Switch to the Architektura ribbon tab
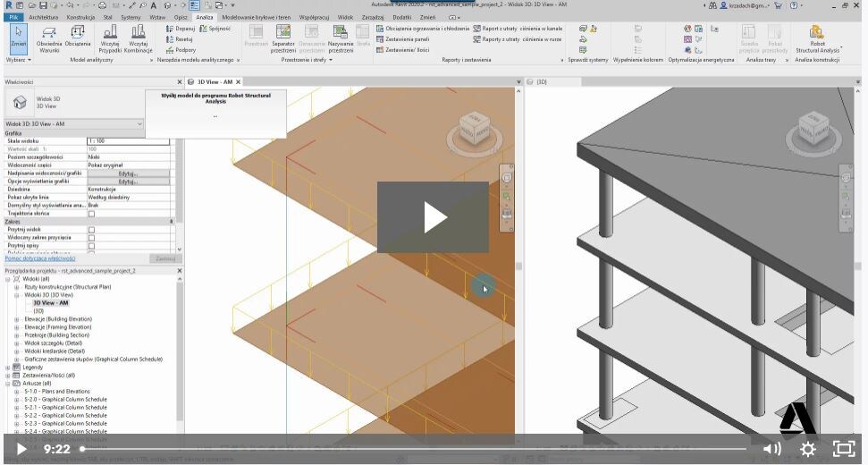The height and width of the screenshot is (465, 868). coord(43,17)
